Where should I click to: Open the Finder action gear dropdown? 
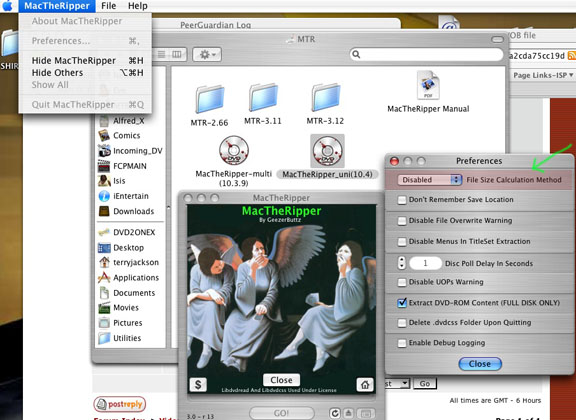(207, 55)
